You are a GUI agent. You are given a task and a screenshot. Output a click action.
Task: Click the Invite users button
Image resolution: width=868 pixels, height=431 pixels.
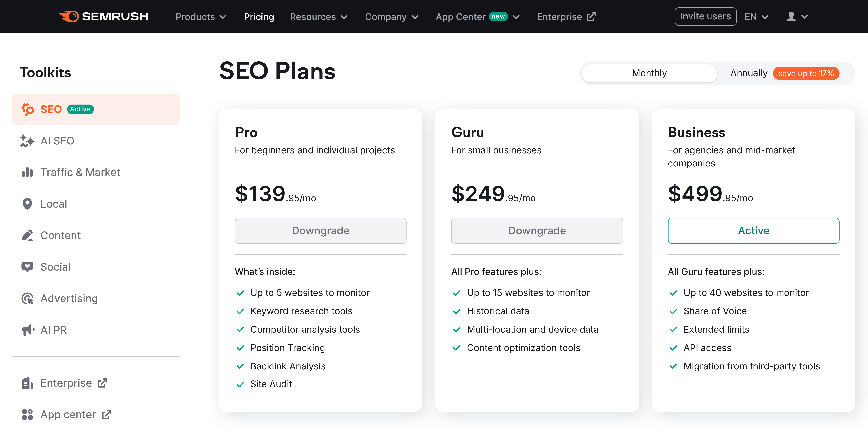coord(705,17)
